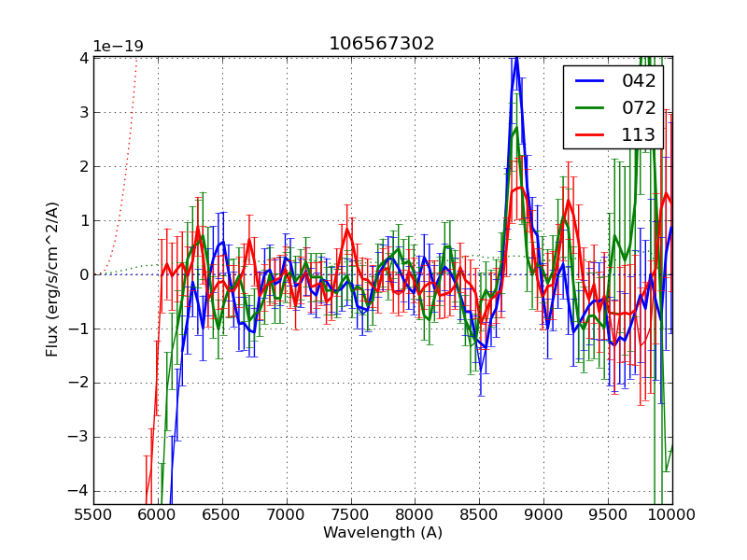
Task: Click the Wavelength (A) axis label
Action: (x=383, y=533)
